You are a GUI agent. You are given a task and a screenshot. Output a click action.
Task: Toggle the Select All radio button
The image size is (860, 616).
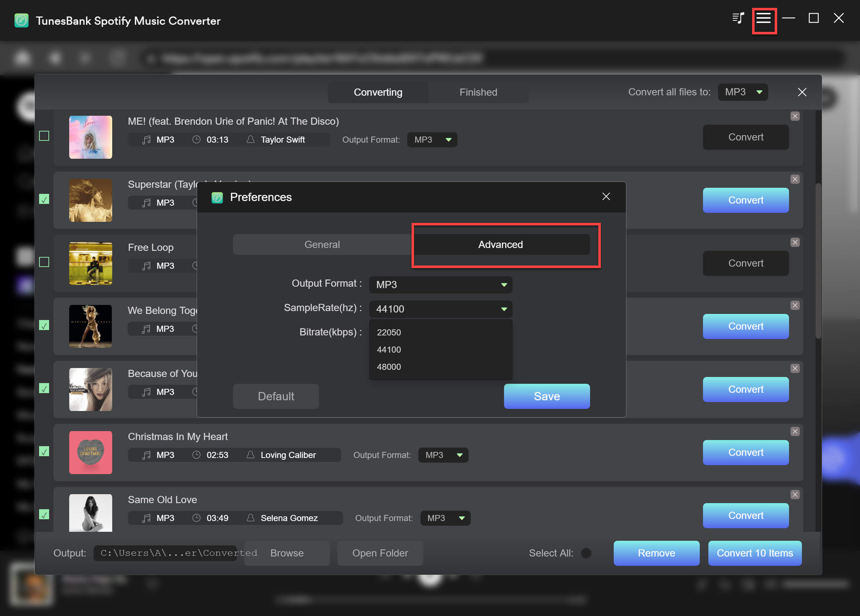pos(586,553)
